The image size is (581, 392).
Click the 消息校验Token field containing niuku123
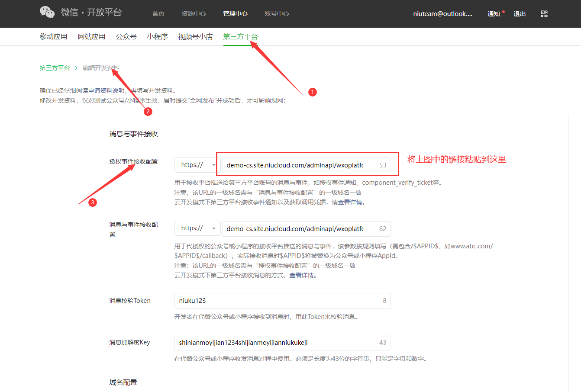pyautogui.click(x=277, y=301)
